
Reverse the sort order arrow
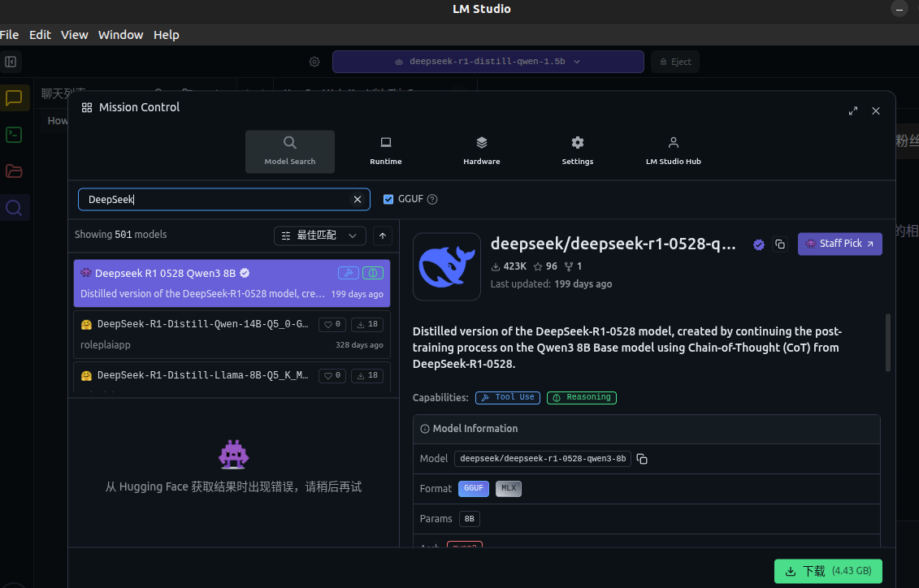tap(382, 236)
